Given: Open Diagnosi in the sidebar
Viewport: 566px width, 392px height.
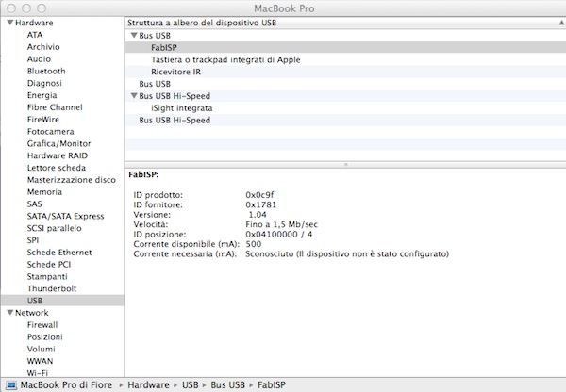Looking at the screenshot, I should 44,83.
